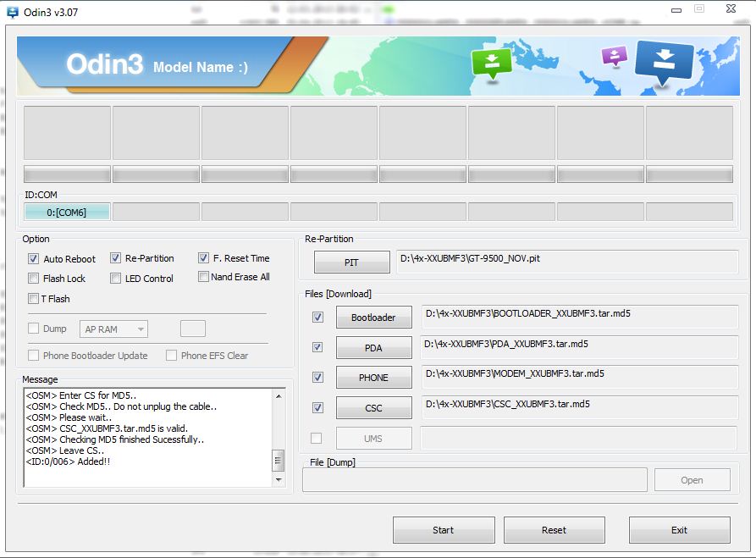Click the PDA_XXUBMF3 file path field

coord(579,347)
